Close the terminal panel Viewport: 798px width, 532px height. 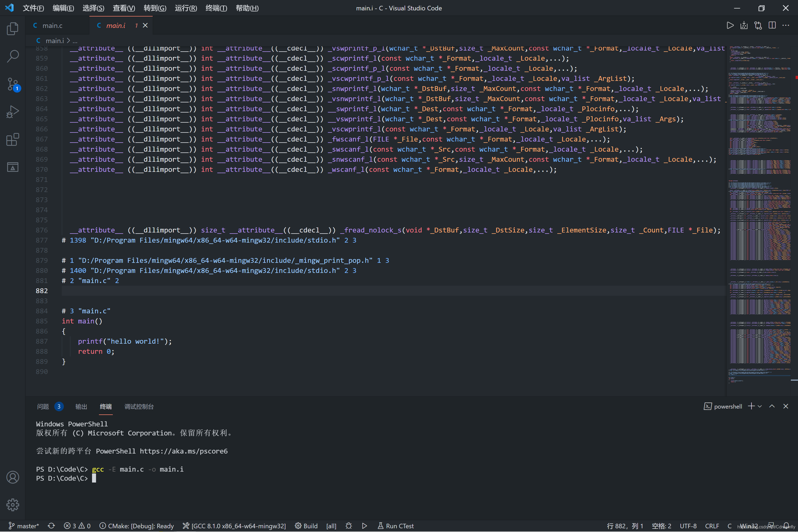point(786,406)
